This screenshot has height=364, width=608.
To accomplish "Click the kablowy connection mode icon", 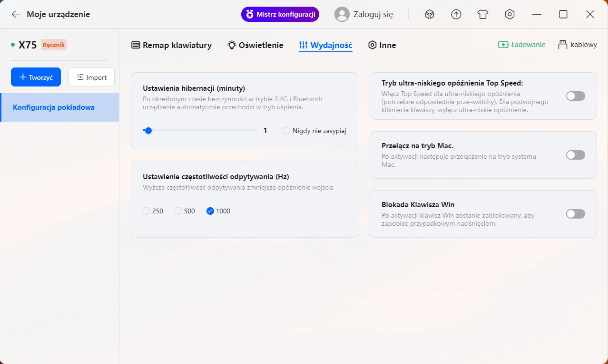I will (x=563, y=45).
